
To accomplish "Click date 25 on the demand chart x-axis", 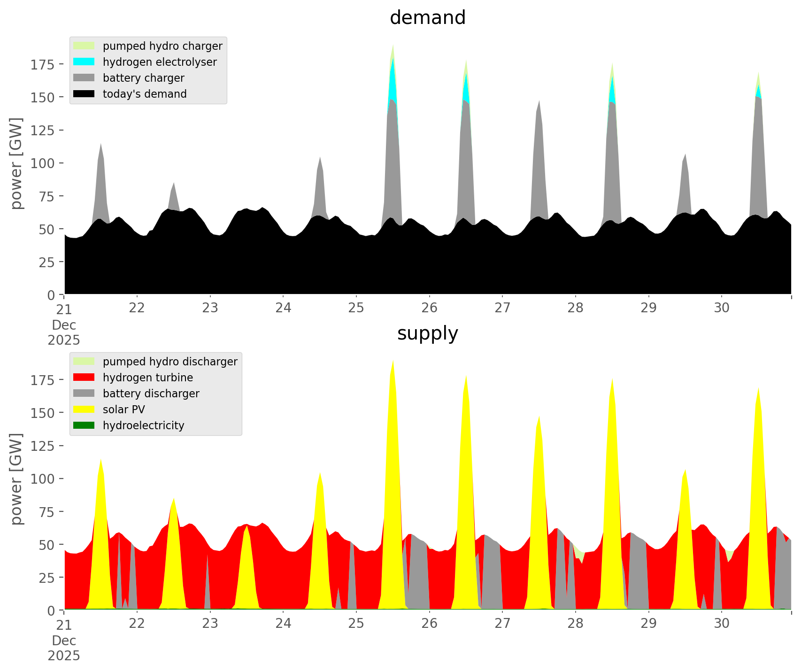I will [356, 308].
